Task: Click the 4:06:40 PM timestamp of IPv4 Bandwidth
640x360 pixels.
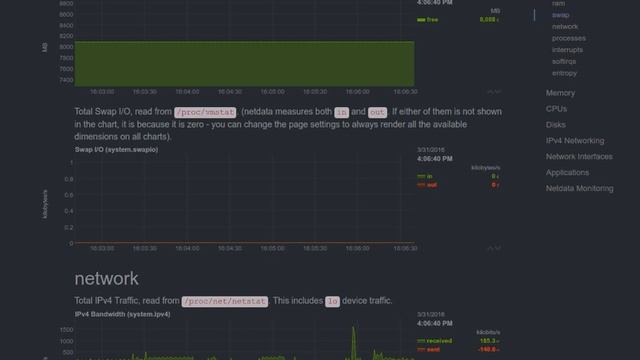Action: (435, 323)
